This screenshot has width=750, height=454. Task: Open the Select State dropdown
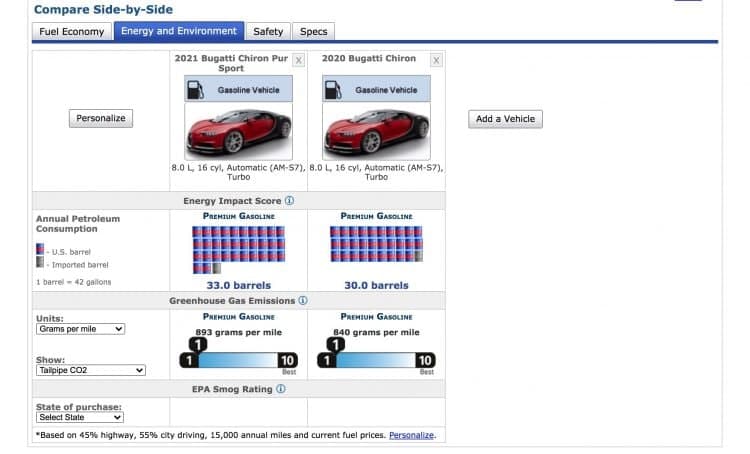tap(80, 417)
